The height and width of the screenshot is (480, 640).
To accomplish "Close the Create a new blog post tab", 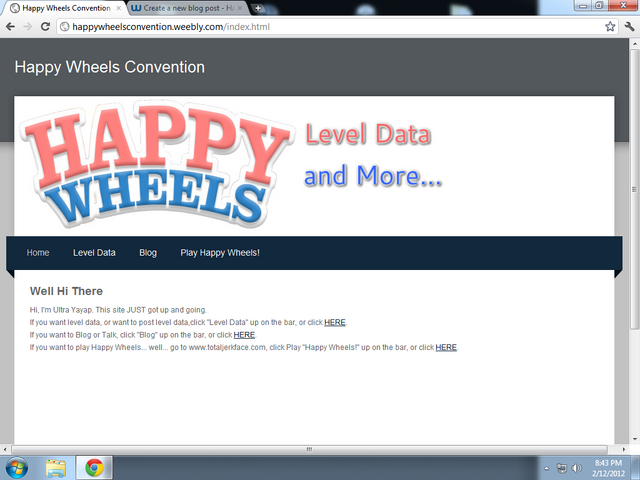I will pos(240,8).
